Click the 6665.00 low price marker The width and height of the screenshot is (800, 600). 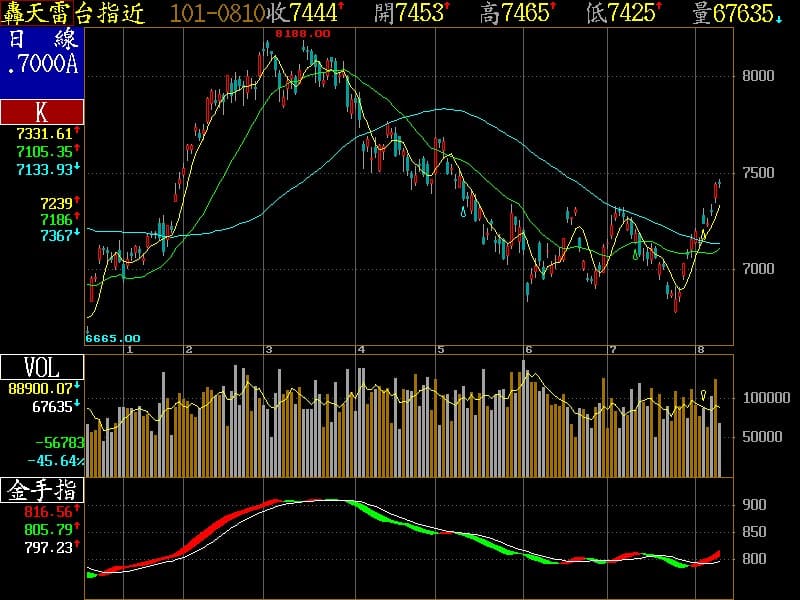click(112, 338)
